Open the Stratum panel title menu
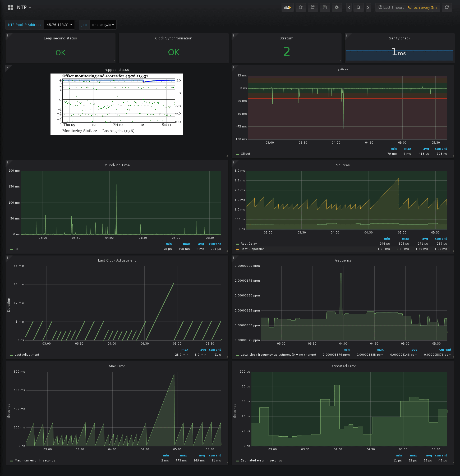 pos(286,38)
